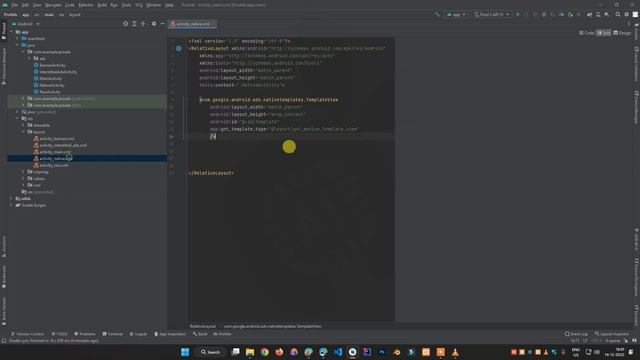Open the Layout Inspector
640x360 pixels.
coord(612,334)
